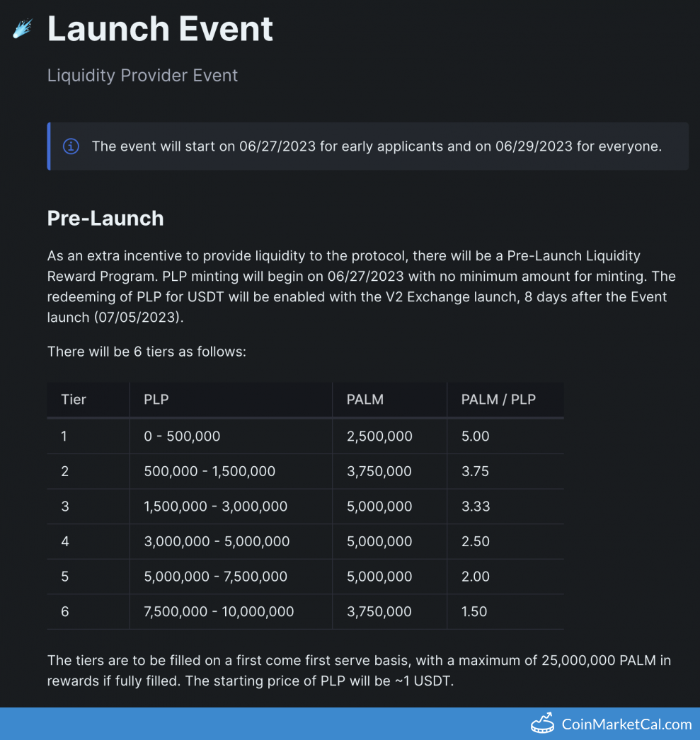Click the info circle icon in the notice
This screenshot has height=740, width=700.
(x=71, y=146)
